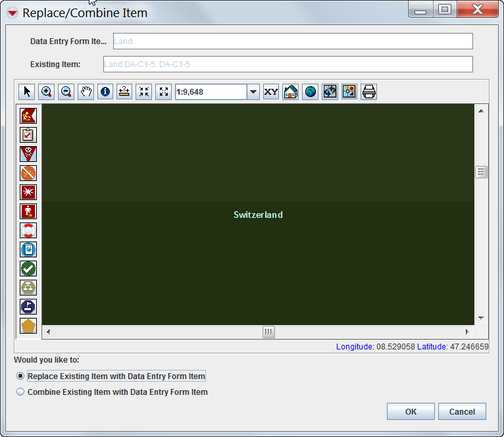Click the globe icon in toolbar
This screenshot has width=504, height=437.
click(311, 92)
